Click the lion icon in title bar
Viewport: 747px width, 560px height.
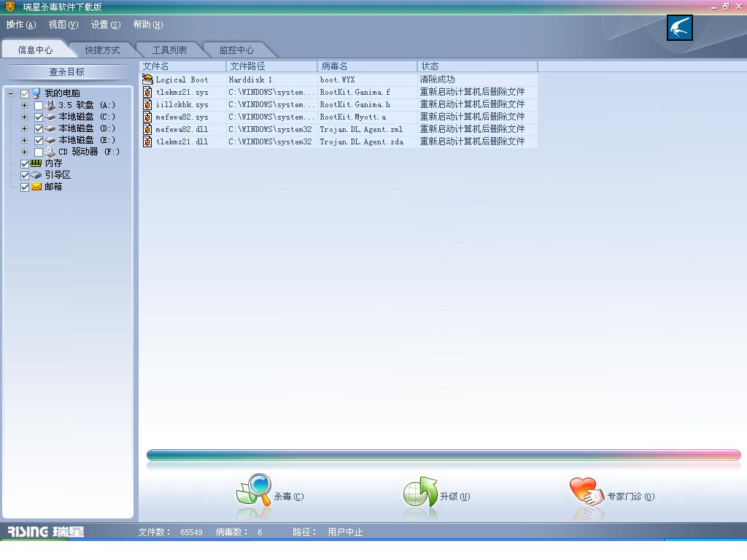tap(10, 7)
